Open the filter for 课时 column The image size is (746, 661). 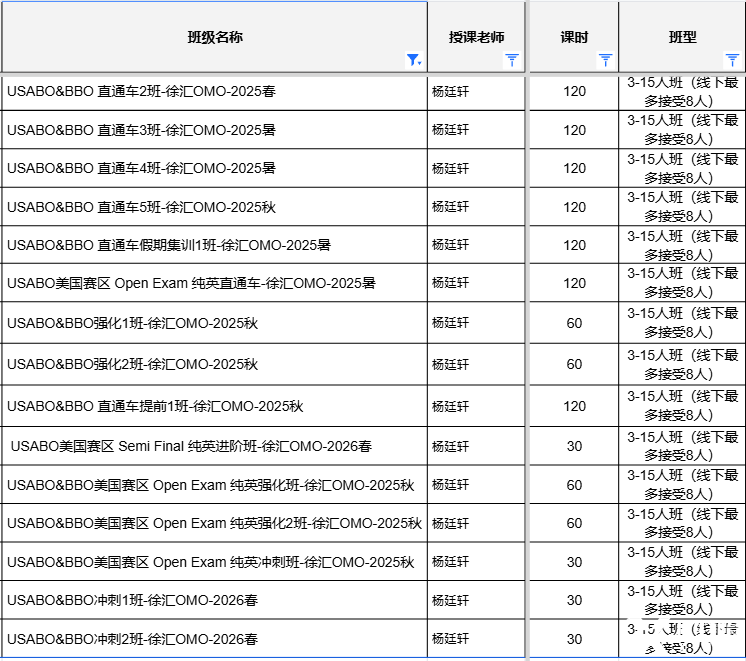605,60
